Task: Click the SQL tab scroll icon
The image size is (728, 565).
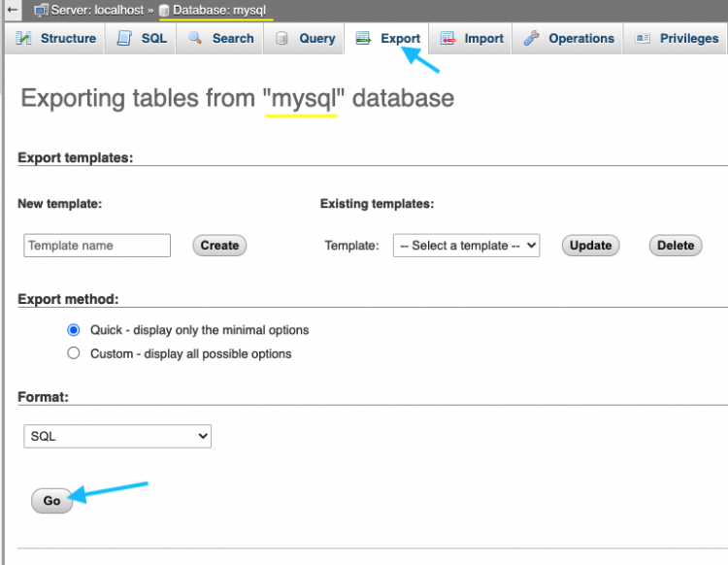Action: pyautogui.click(x=124, y=38)
